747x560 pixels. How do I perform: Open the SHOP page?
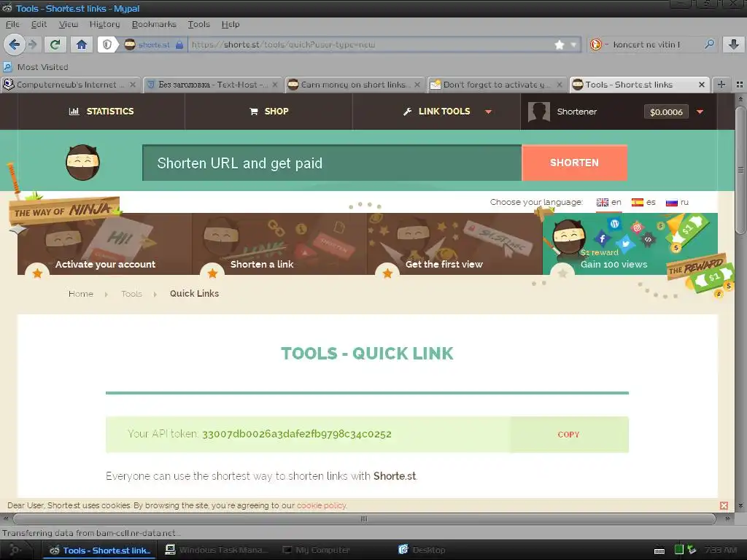point(269,112)
